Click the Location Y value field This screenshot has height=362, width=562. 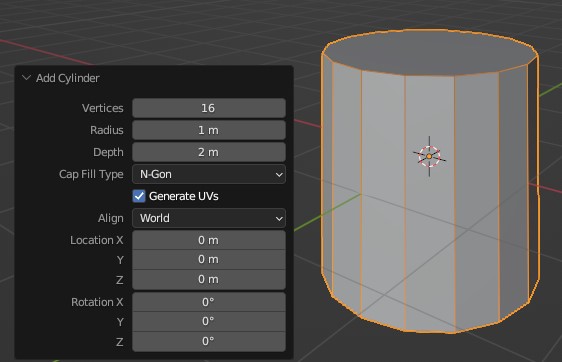pos(209,259)
